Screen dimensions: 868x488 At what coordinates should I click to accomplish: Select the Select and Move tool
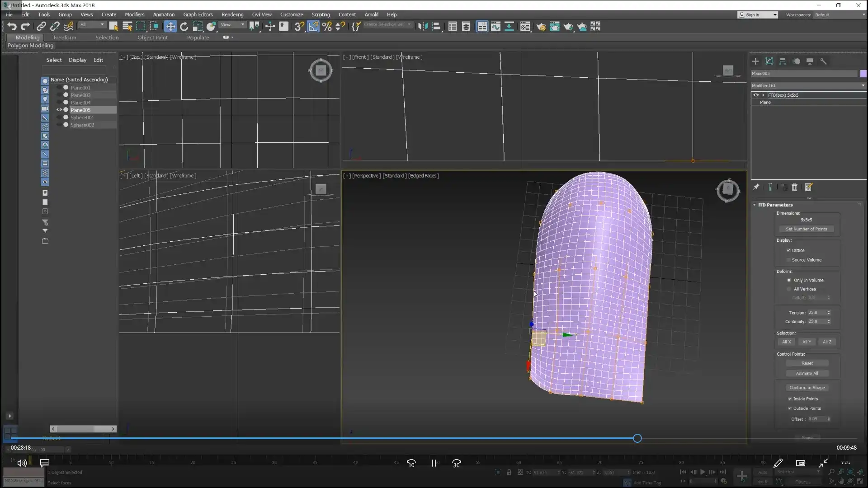point(170,26)
